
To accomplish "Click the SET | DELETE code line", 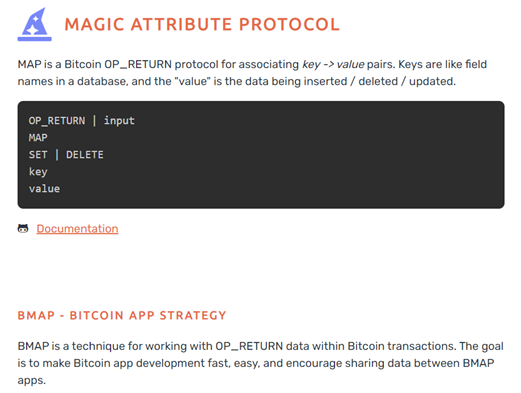I will click(66, 155).
